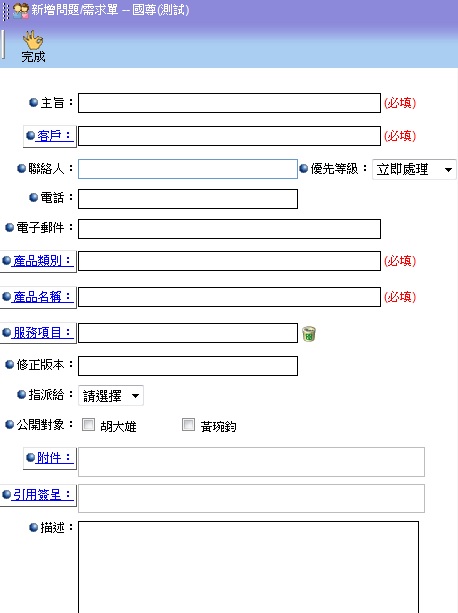Image resolution: width=458 pixels, height=613 pixels.
Task: Click the people icon in title bar
Action: 21,11
